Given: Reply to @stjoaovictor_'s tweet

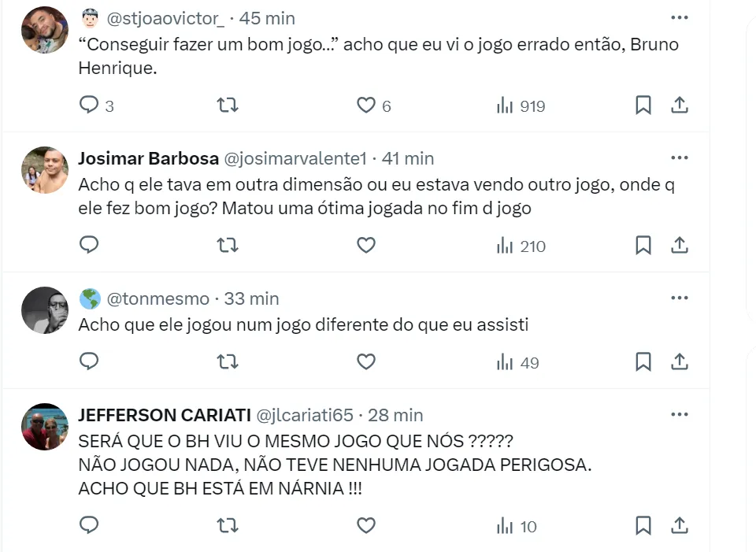Looking at the screenshot, I should tap(90, 105).
